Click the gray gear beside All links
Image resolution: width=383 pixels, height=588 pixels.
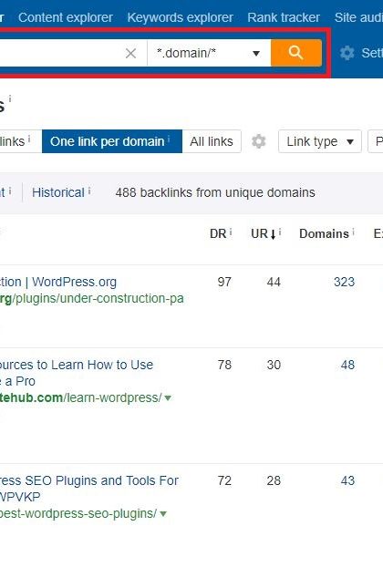coord(258,141)
